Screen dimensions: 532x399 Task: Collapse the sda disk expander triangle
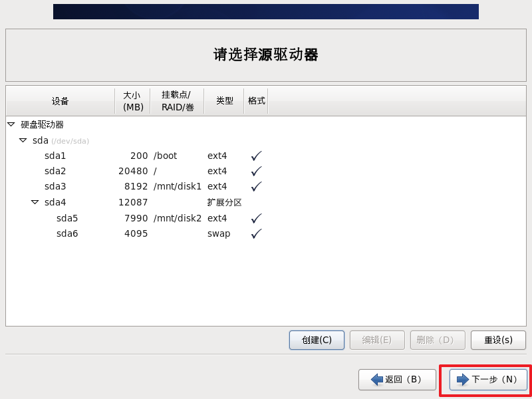[x=23, y=140]
